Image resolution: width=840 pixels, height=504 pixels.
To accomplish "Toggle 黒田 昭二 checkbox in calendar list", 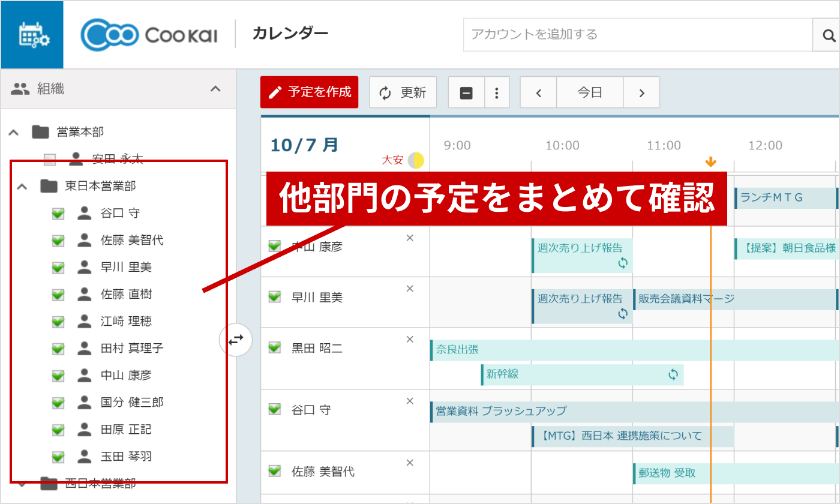I will [x=275, y=347].
